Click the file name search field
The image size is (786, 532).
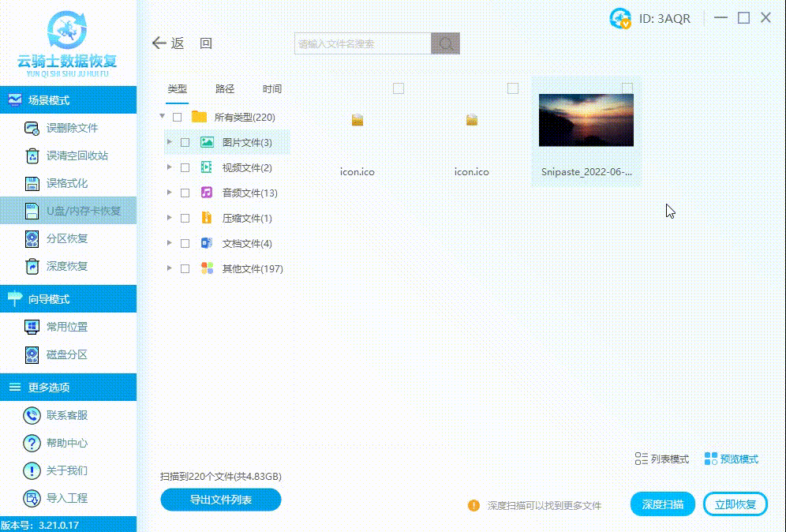(363, 43)
